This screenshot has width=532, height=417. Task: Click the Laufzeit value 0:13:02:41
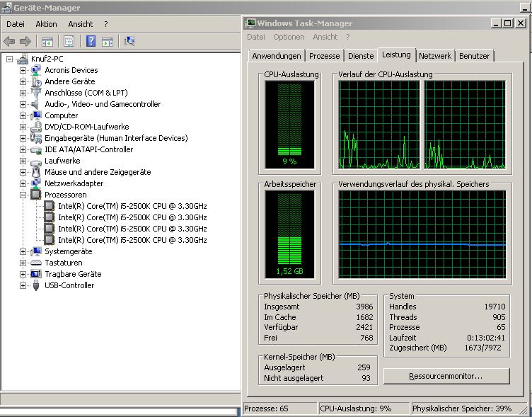tap(486, 338)
